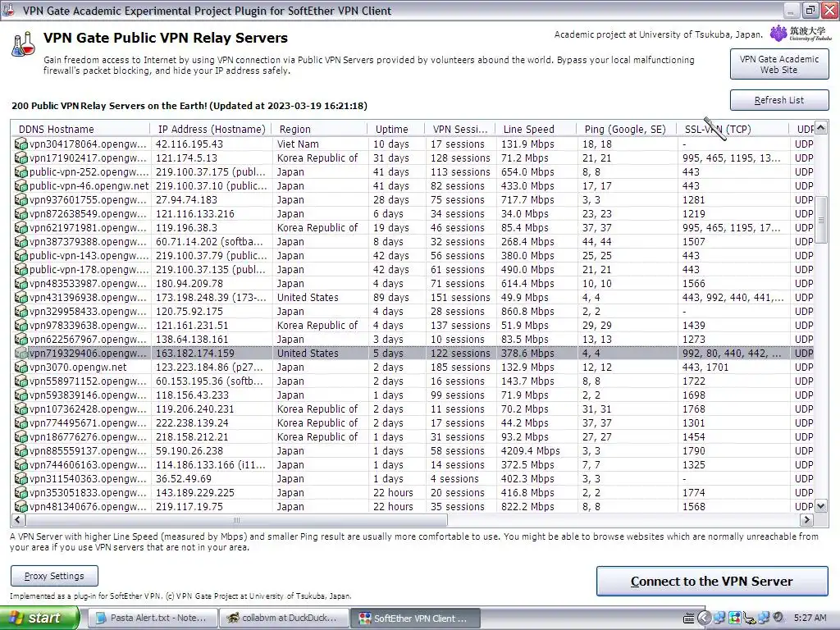
Task: Click server icon for vpn937601755 row
Action: pos(21,200)
